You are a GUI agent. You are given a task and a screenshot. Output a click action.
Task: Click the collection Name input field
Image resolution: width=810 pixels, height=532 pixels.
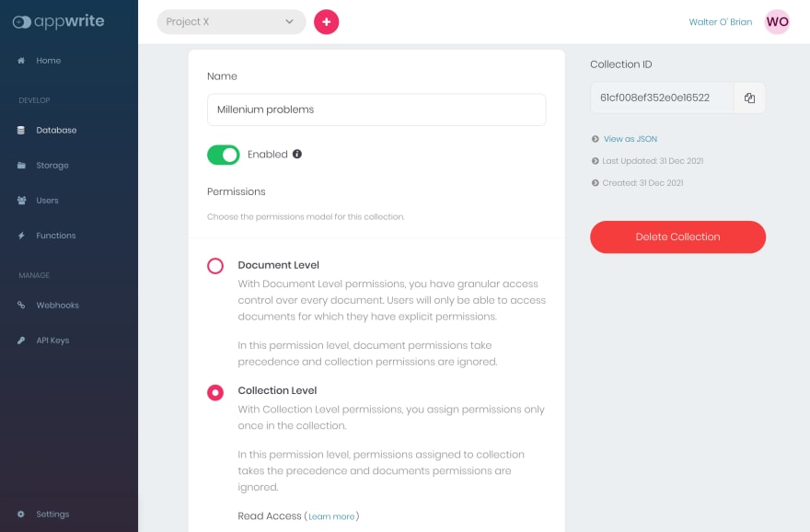click(x=376, y=110)
